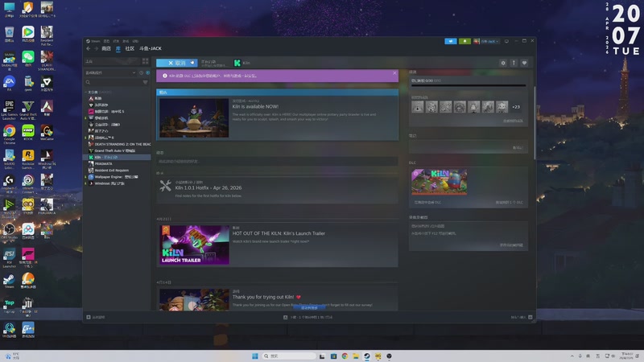Switch to the 库 library tab

pyautogui.click(x=118, y=48)
